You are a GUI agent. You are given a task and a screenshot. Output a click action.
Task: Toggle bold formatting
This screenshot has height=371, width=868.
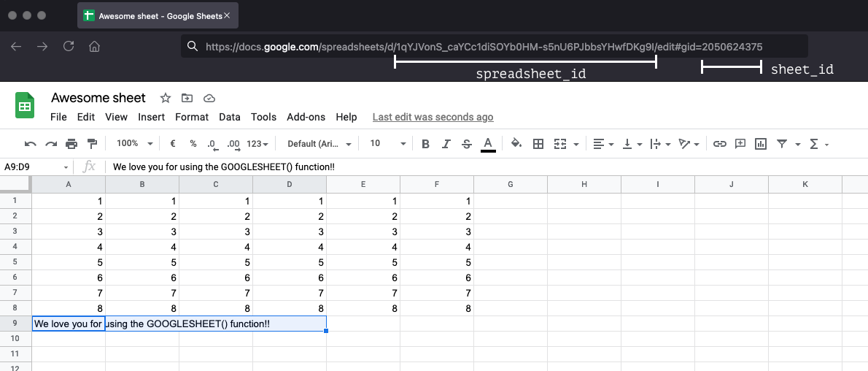(425, 144)
